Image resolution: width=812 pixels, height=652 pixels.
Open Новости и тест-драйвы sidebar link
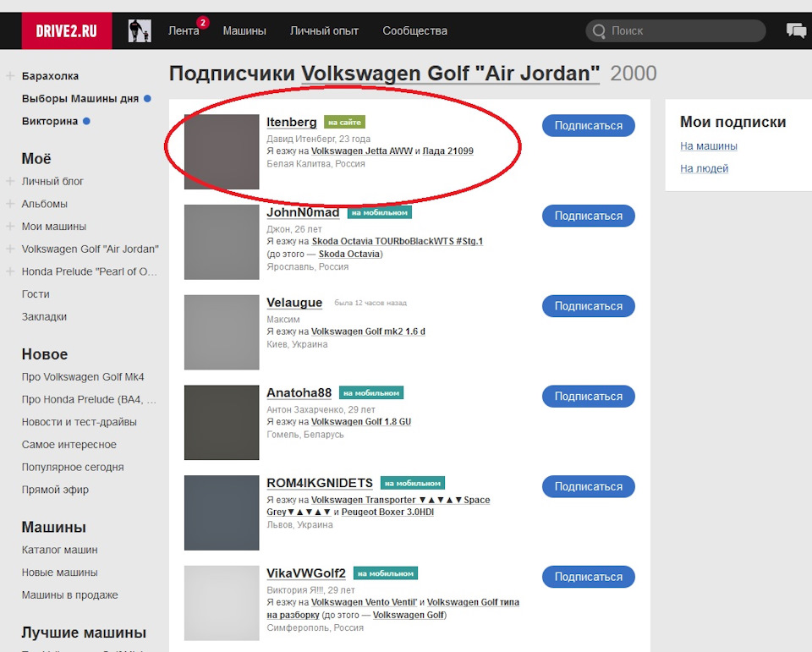tap(80, 422)
